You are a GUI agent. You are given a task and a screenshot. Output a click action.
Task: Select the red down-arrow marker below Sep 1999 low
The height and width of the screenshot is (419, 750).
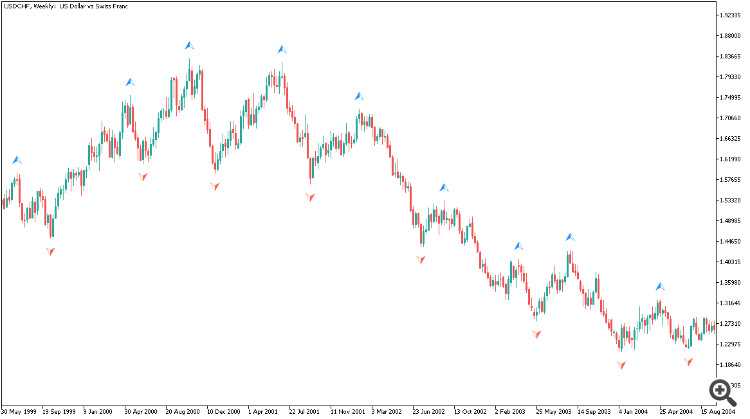point(50,251)
